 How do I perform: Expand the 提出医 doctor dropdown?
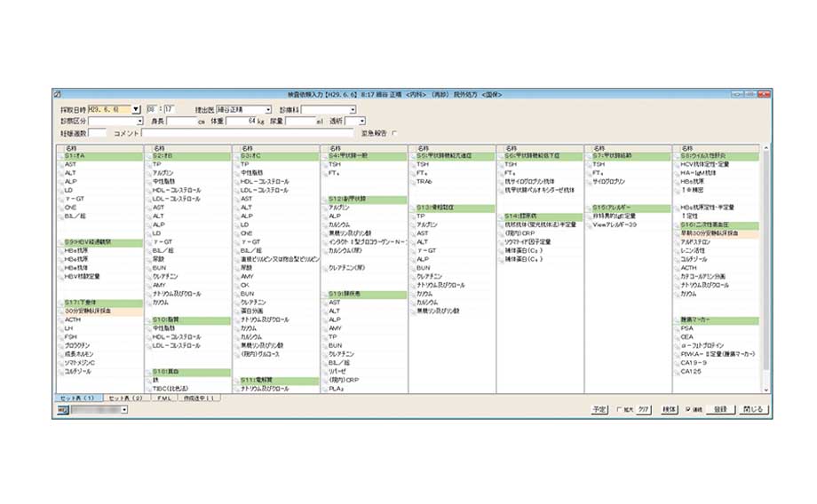269,110
